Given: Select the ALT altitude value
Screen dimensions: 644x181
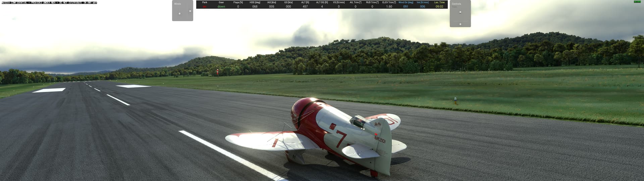Looking at the screenshot, I should click(x=305, y=6).
